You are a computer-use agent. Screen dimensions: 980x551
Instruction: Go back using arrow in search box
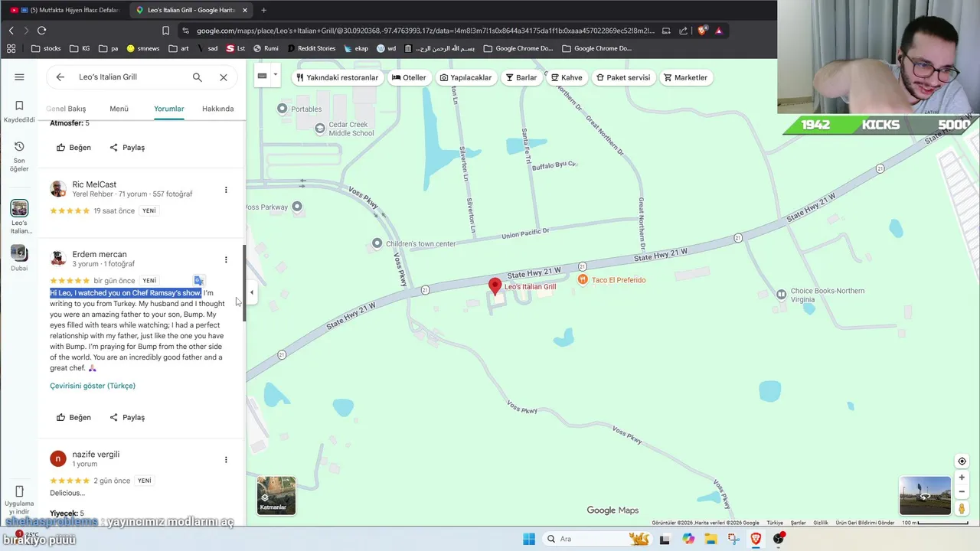[60, 77]
